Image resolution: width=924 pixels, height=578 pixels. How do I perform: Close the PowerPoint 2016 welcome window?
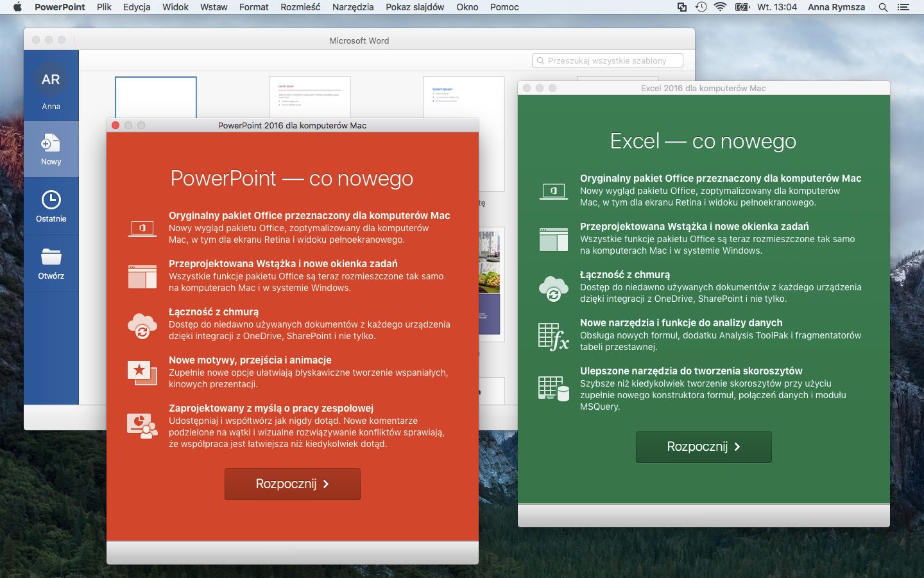point(116,125)
